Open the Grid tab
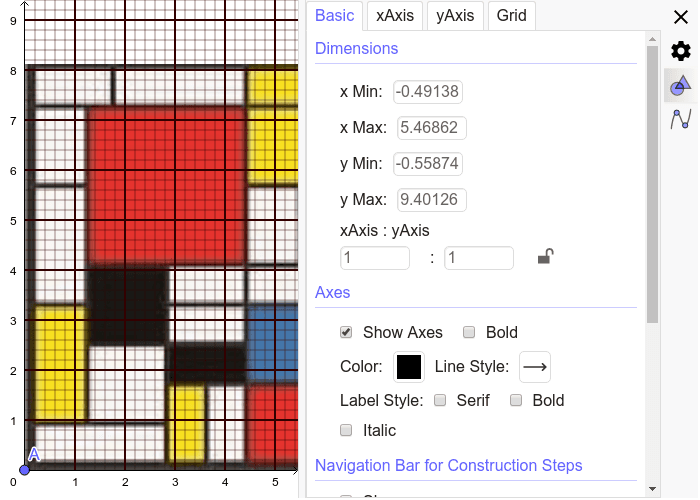Viewport: 700px width, 500px height. click(x=512, y=16)
